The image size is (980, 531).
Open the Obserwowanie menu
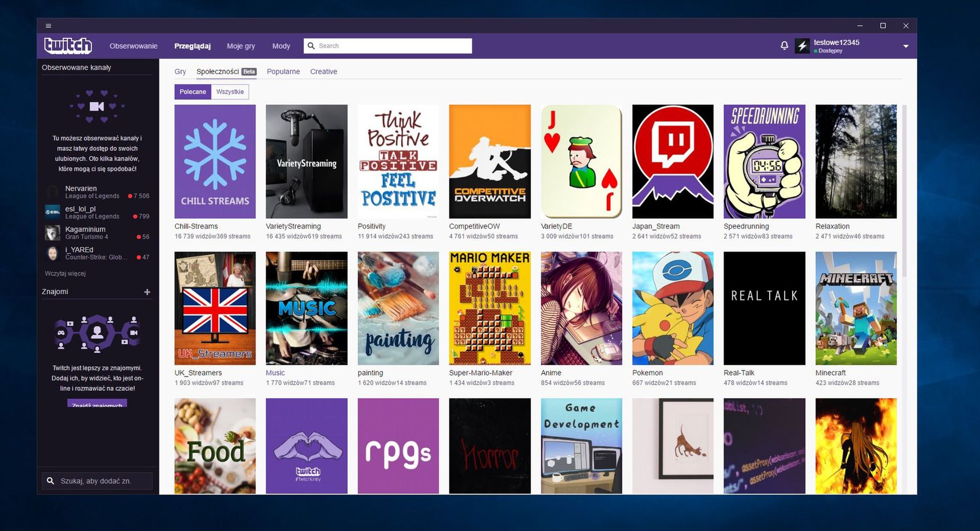click(133, 46)
